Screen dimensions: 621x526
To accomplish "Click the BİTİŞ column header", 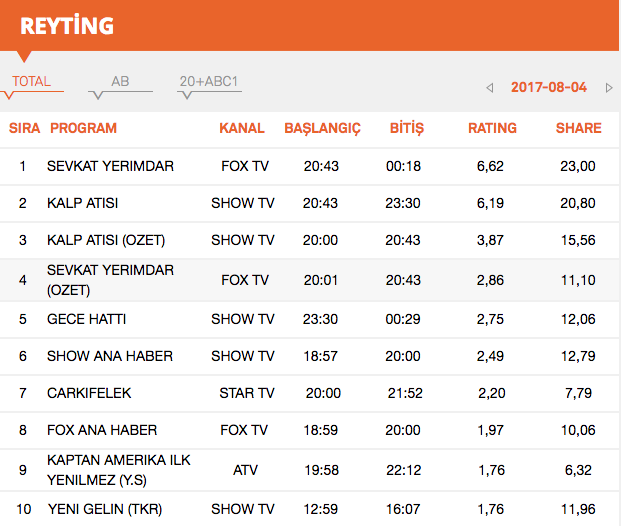I will pos(407,128).
